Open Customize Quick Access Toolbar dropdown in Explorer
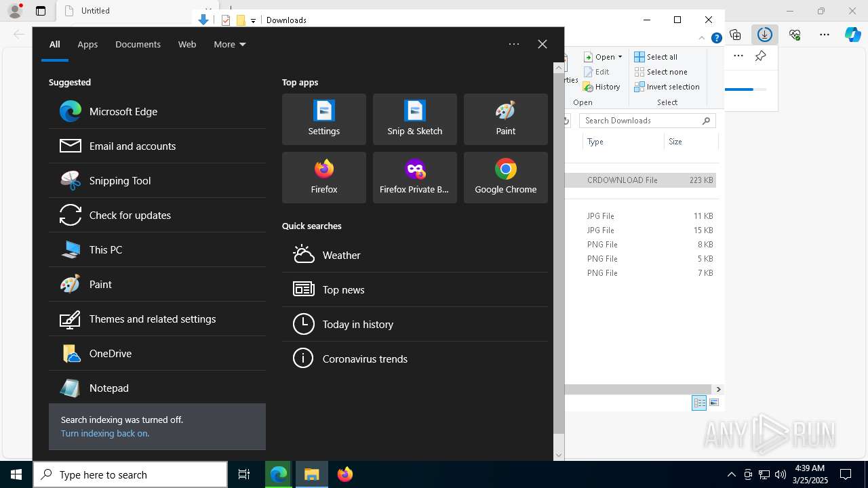Image resolution: width=868 pixels, height=488 pixels. point(253,20)
